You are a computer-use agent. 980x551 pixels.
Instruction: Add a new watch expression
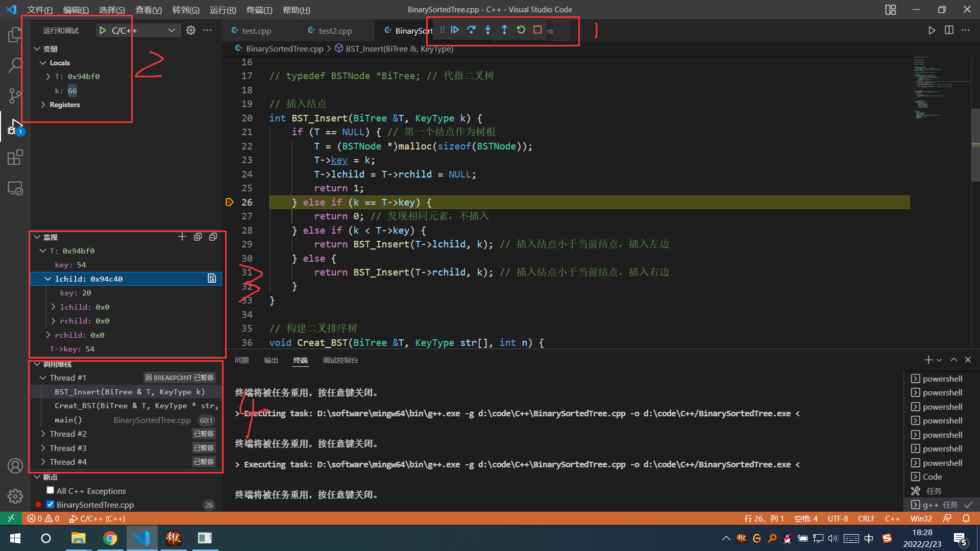coord(182,237)
